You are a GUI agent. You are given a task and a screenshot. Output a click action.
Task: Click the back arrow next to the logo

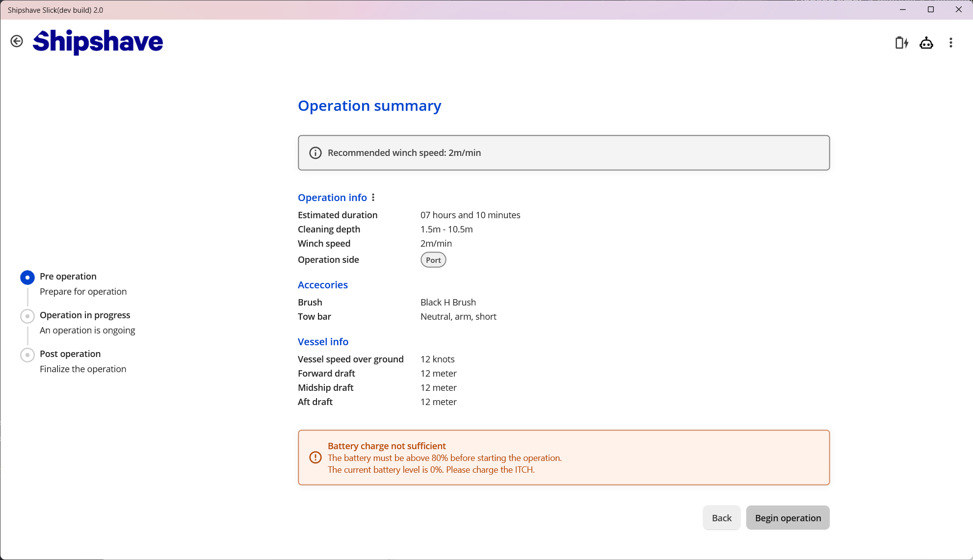[17, 41]
